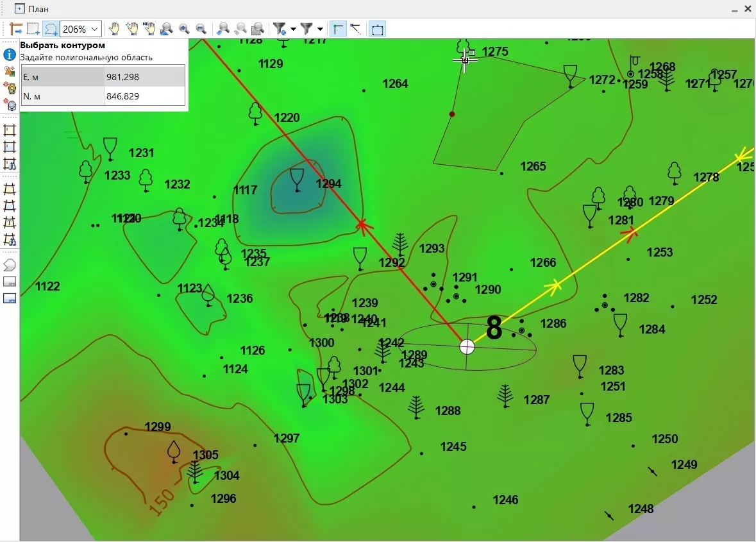Click the N, m coordinate value field
This screenshot has height=542, width=756.
pos(144,96)
